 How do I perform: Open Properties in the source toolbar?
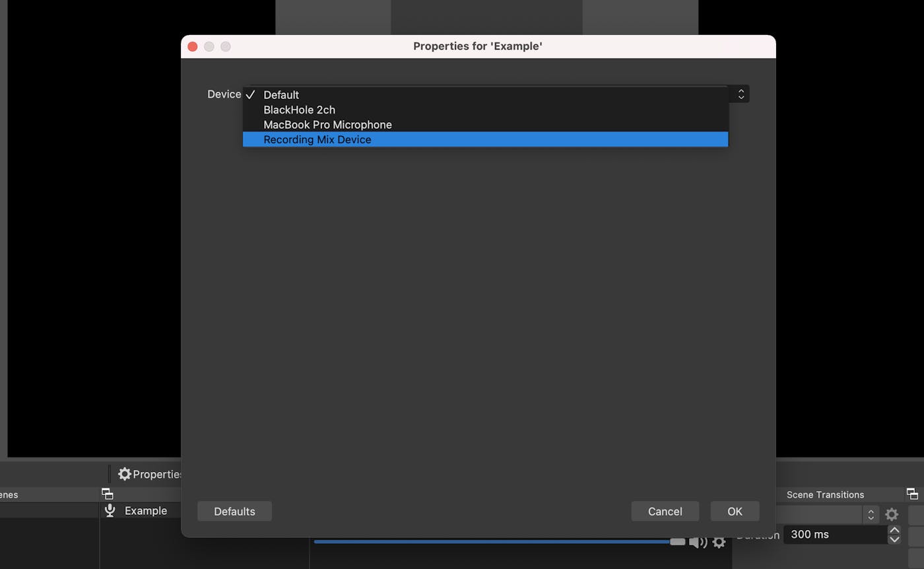tap(150, 474)
